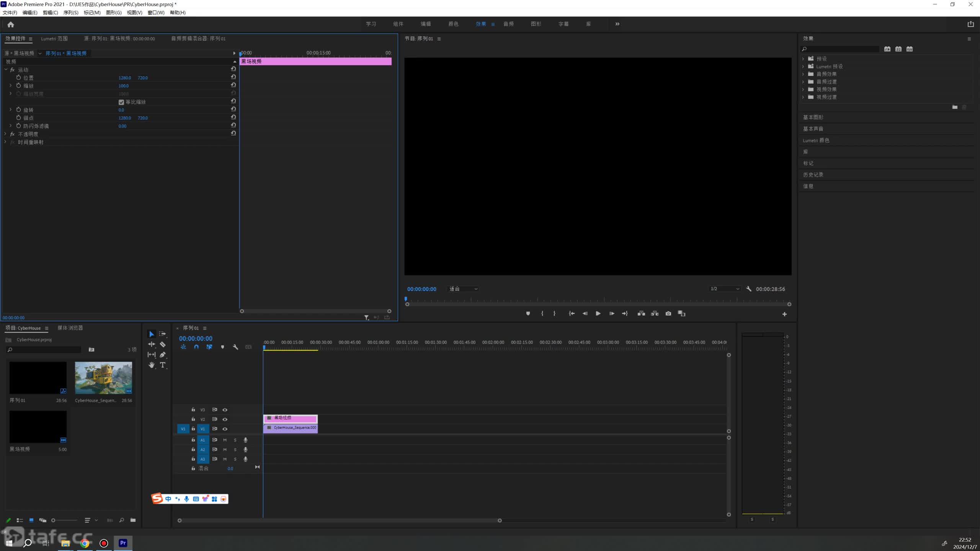Go to Out point button
Viewport: 980px width, 551px height.
tap(625, 313)
